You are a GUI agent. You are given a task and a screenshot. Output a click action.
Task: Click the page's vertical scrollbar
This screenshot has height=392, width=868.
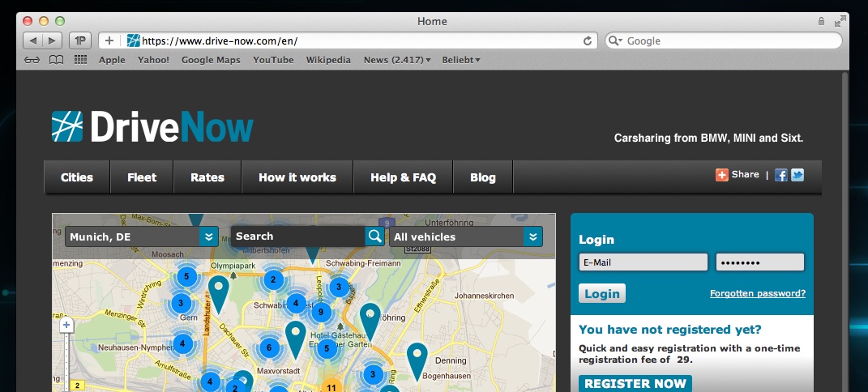[x=844, y=231]
